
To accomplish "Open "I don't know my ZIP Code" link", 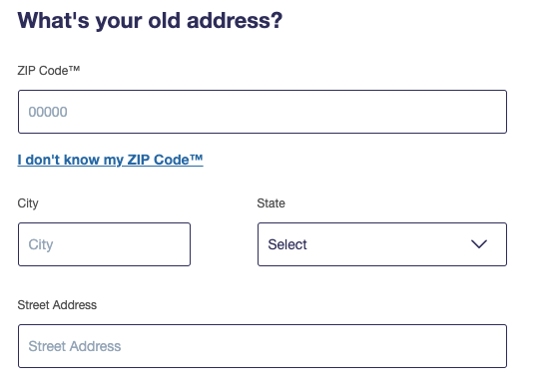I will coord(110,160).
